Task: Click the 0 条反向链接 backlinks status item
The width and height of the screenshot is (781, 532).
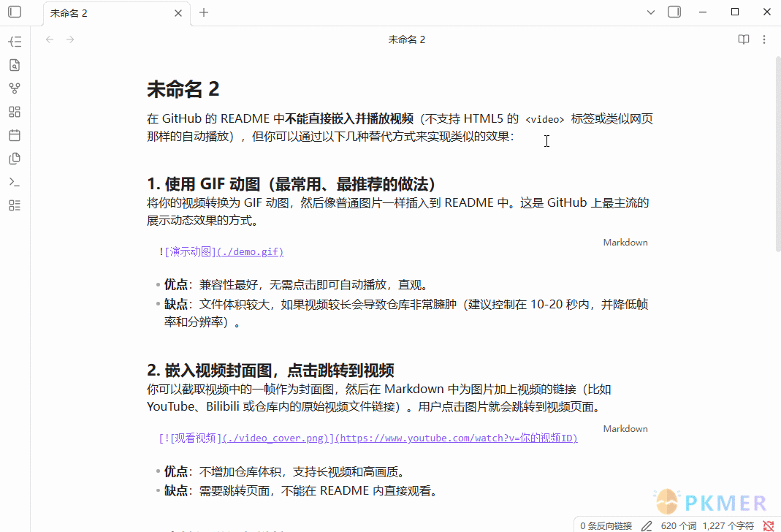Action: [606, 526]
